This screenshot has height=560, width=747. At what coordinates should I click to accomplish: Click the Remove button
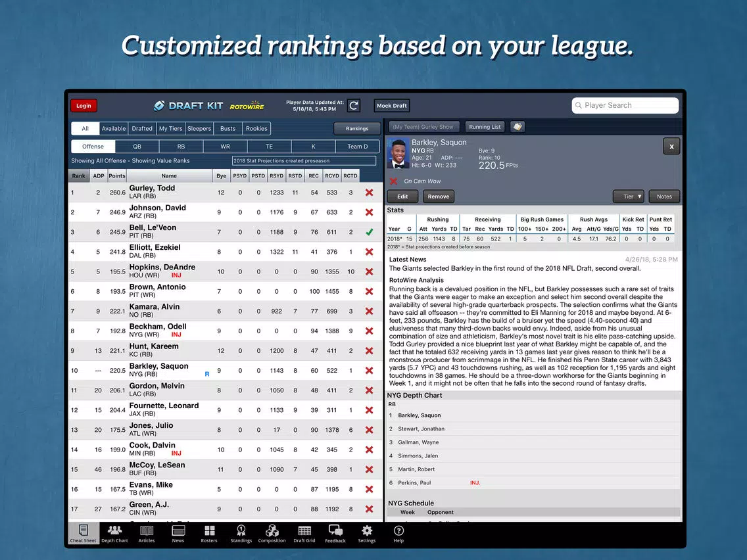[x=439, y=196]
